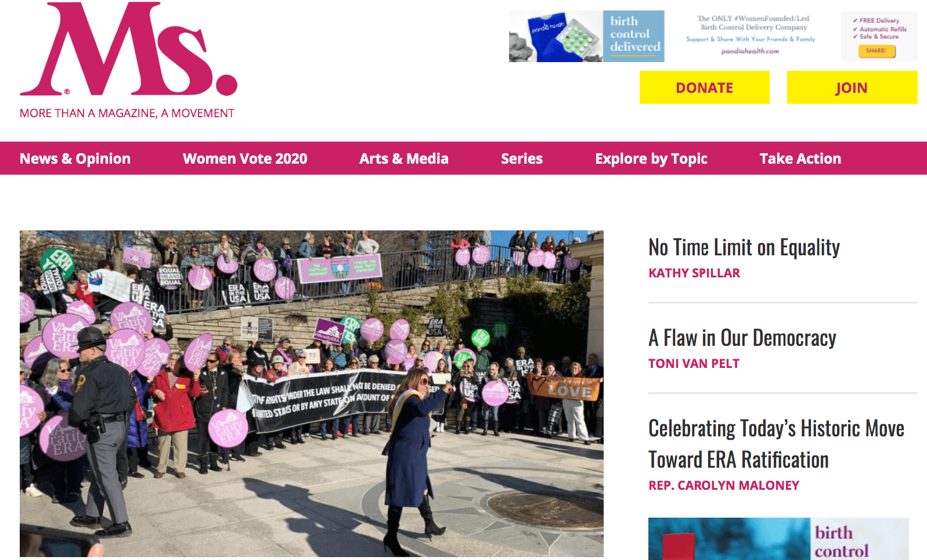The image size is (927, 560).
Task: Open the Women Vote 2020 section
Action: pos(245,158)
